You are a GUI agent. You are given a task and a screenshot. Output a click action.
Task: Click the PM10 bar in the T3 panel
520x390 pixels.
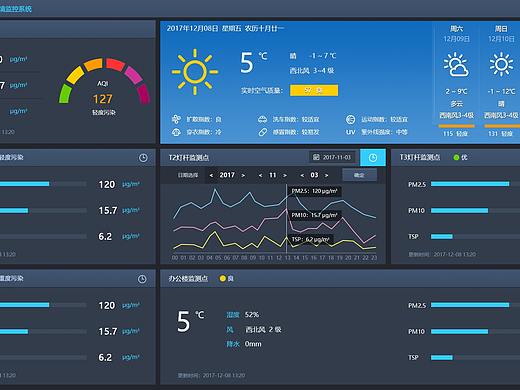point(459,211)
